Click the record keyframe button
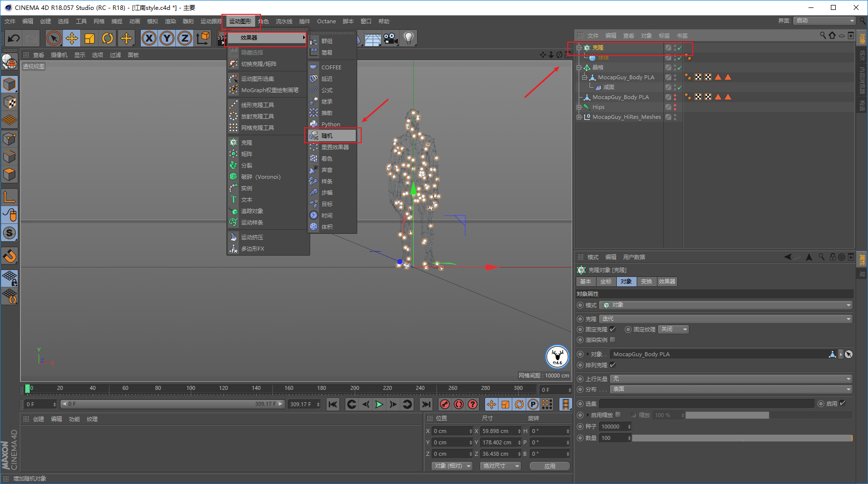Viewport: 868px width, 484px height. click(445, 404)
